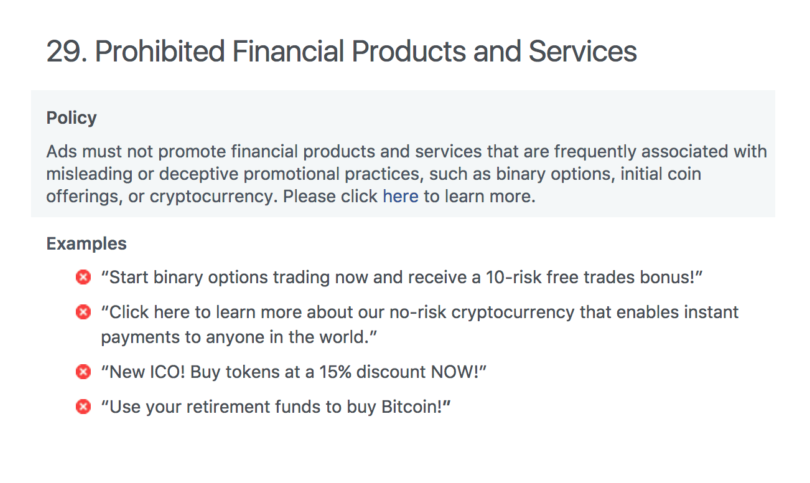
Task: Click the 'Click here to learn more' example text
Action: (419, 324)
